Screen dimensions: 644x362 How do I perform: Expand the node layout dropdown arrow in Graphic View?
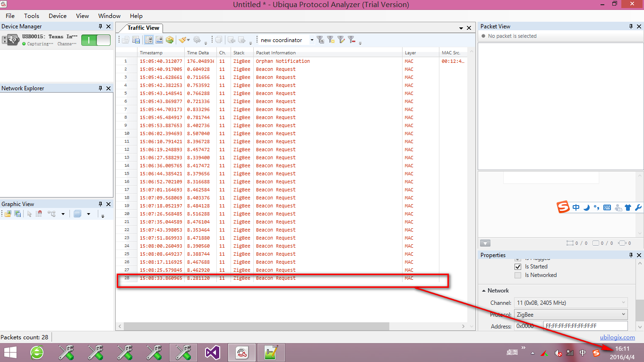[x=63, y=214]
